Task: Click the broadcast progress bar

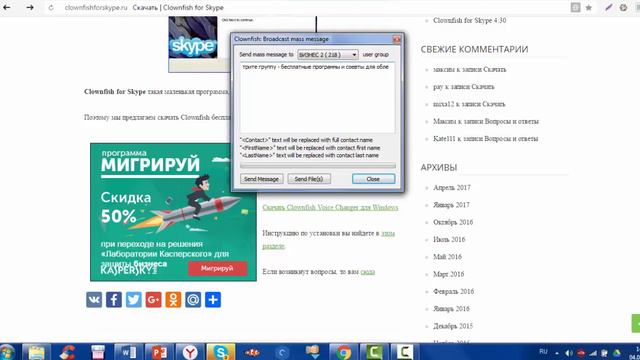Action: click(318, 166)
